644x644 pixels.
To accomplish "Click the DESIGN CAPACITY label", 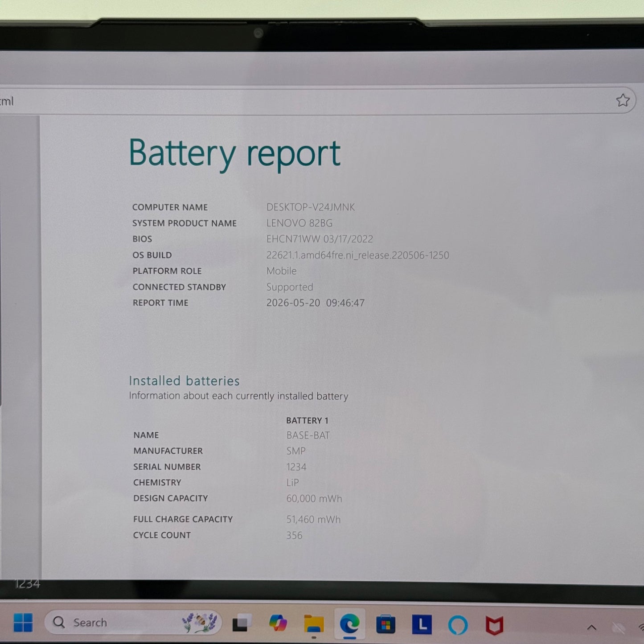I will coord(171,498).
